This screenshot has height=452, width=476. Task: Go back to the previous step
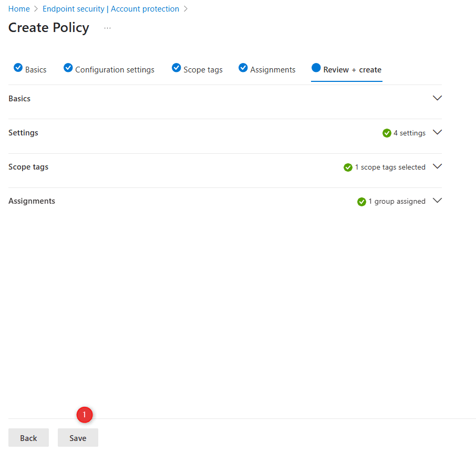(x=28, y=437)
